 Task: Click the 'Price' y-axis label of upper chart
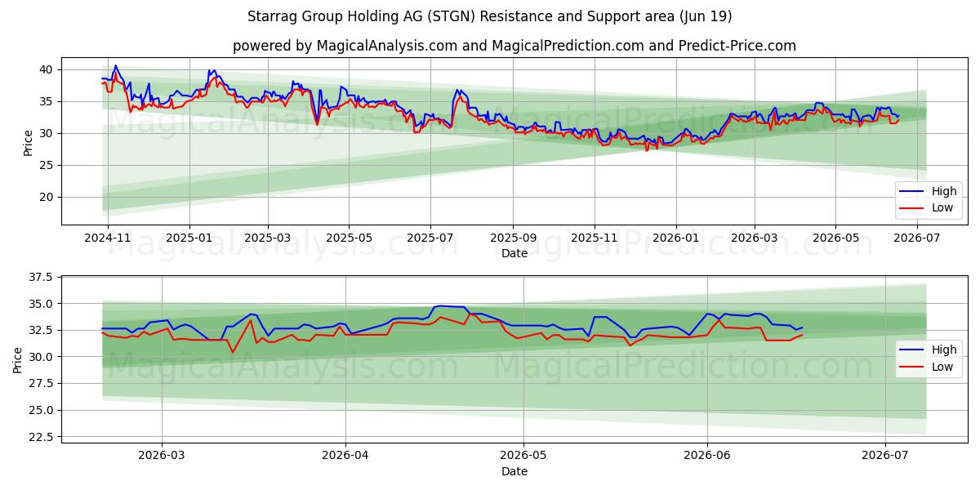(x=29, y=141)
